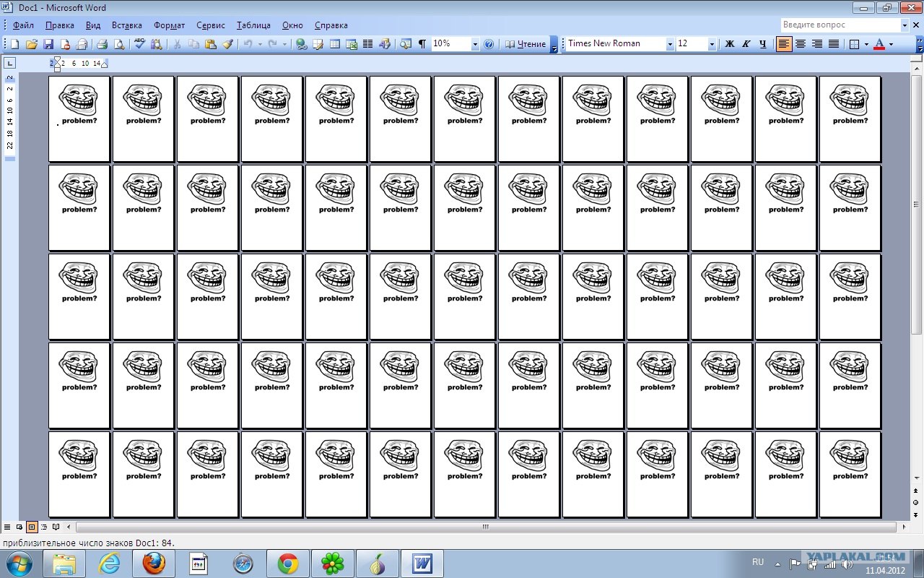Viewport: 924px width, 578px height.
Task: Open the Columns layout icon
Action: click(368, 44)
